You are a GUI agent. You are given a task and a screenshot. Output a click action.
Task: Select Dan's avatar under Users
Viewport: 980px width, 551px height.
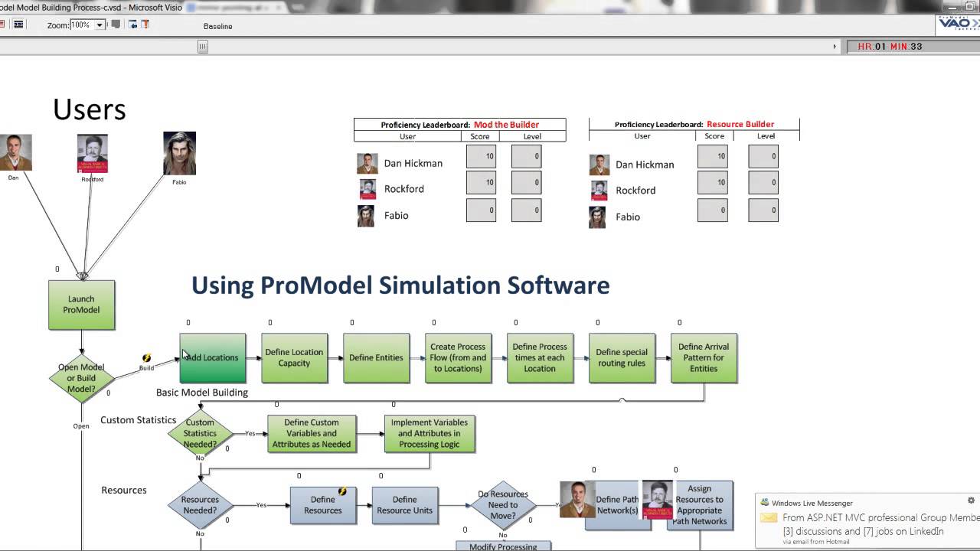[15, 152]
